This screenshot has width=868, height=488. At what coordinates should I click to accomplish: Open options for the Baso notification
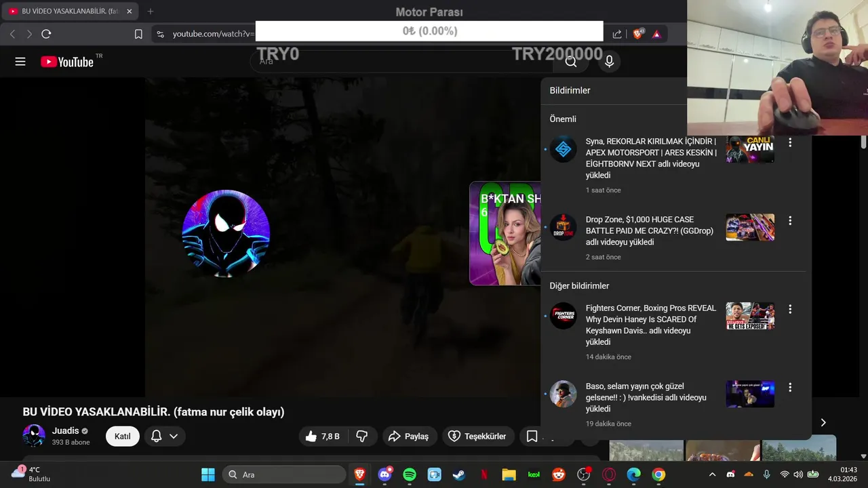tap(790, 388)
